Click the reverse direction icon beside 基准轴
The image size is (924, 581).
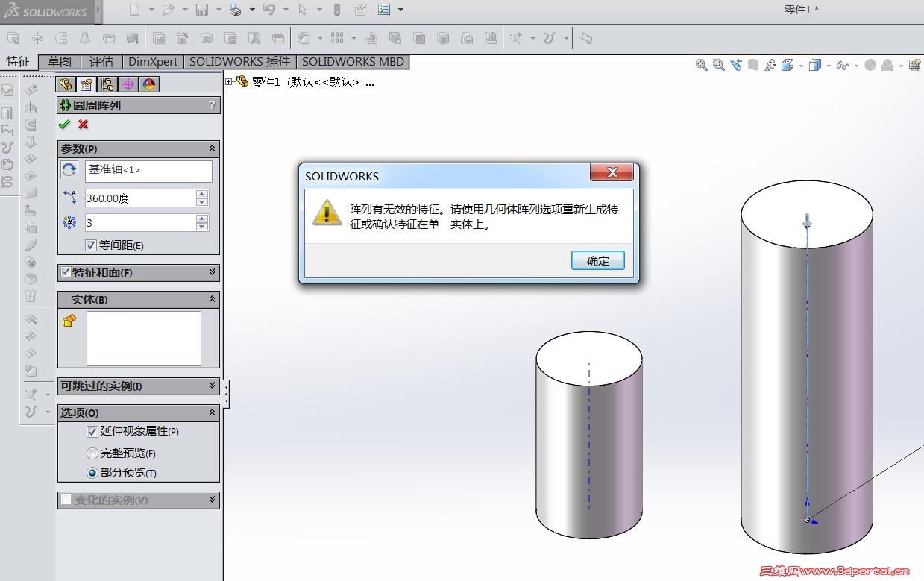(x=69, y=169)
